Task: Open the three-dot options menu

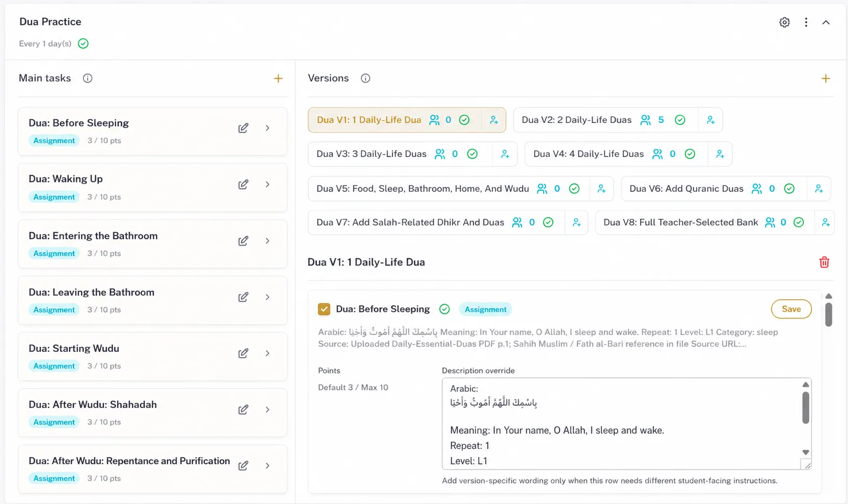Action: click(806, 22)
